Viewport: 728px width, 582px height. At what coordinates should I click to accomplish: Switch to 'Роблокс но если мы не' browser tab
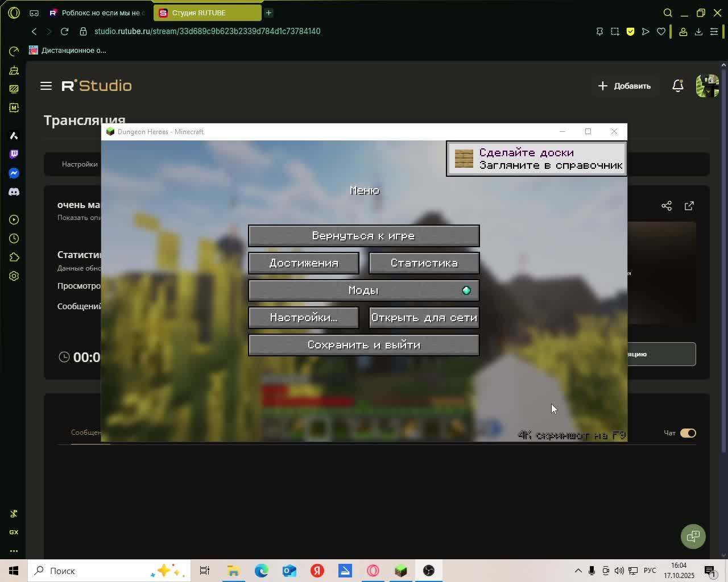(97, 13)
